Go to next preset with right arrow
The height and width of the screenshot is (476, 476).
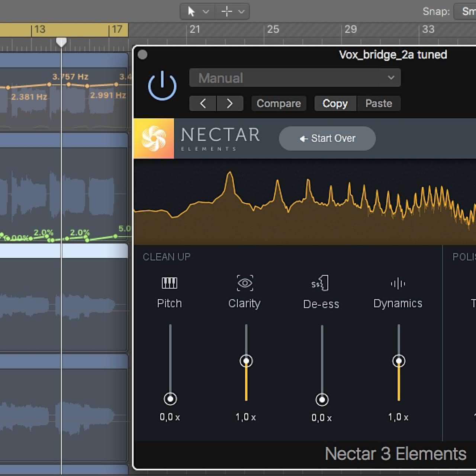pyautogui.click(x=230, y=103)
